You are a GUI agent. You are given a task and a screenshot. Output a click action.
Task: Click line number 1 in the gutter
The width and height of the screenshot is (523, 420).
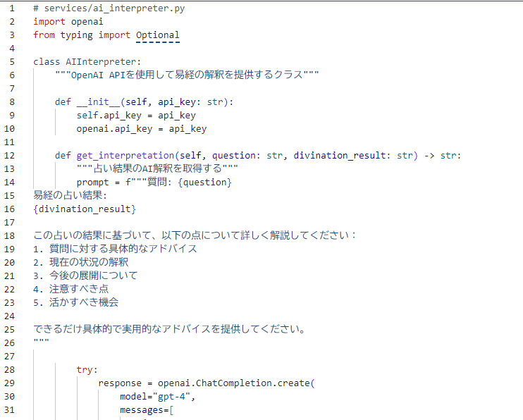coord(11,8)
